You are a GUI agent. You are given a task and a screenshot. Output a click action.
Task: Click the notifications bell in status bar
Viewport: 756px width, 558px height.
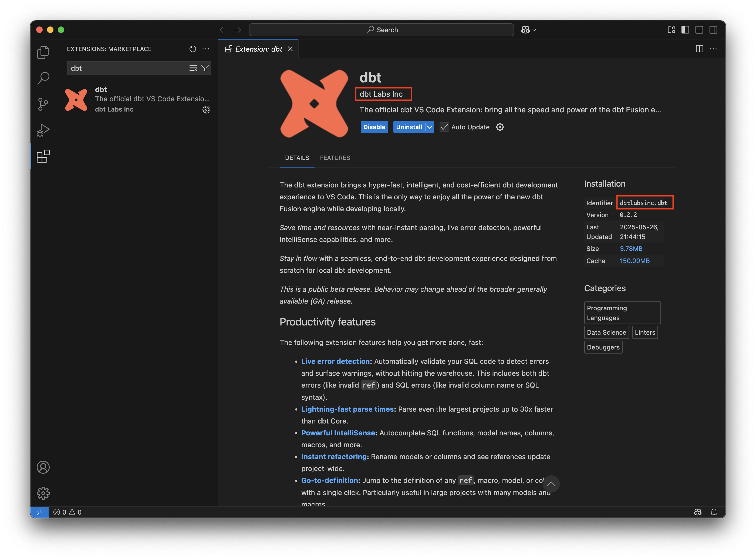[x=714, y=512]
